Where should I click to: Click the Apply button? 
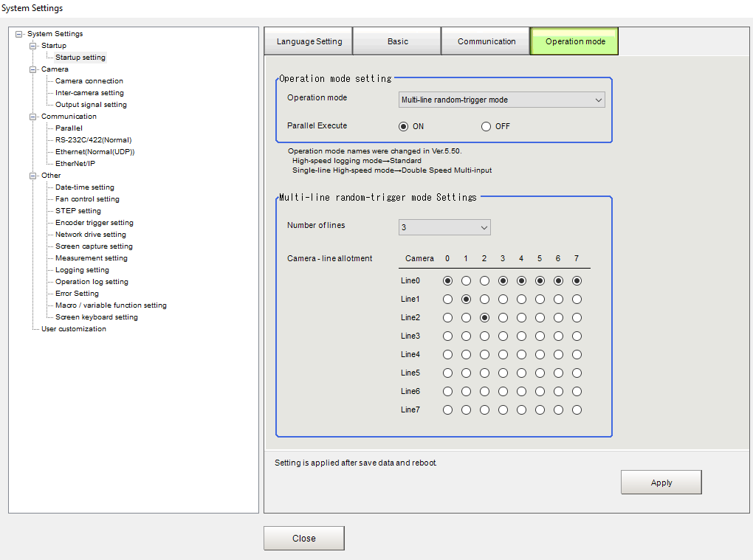(x=661, y=483)
